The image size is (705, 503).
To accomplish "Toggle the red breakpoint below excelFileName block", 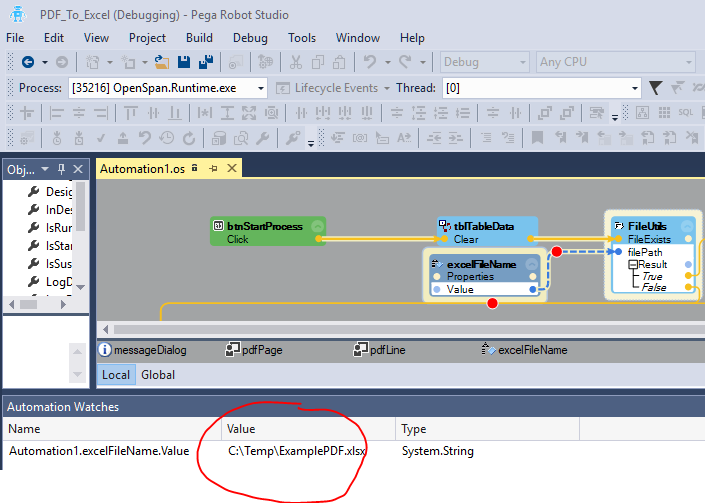I will point(492,303).
